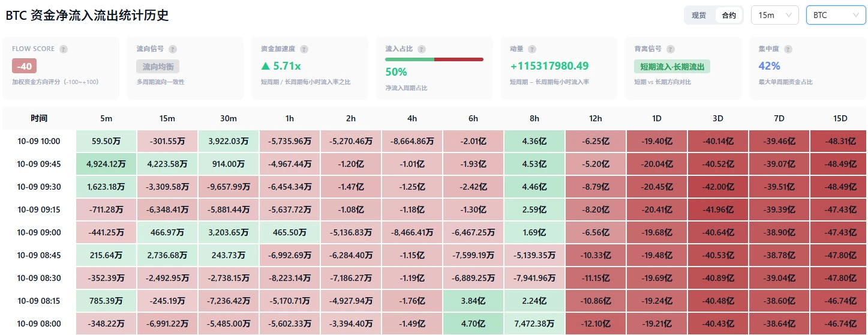868x335 pixels.
Task: Click the 15D column header
Action: tap(840, 118)
